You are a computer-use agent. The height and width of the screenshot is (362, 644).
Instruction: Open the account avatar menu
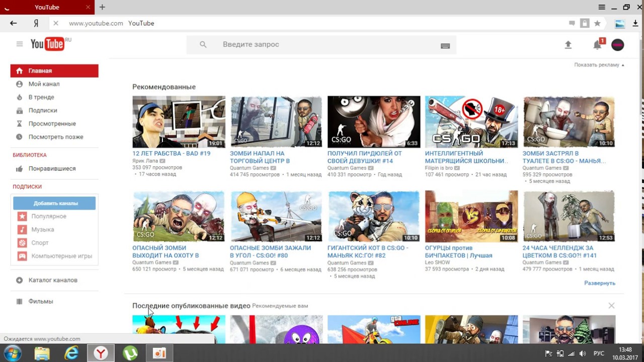pyautogui.click(x=617, y=45)
